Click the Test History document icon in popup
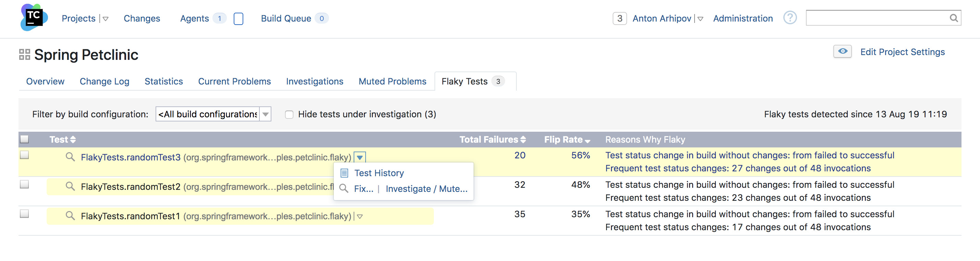The height and width of the screenshot is (261, 980). [x=344, y=173]
